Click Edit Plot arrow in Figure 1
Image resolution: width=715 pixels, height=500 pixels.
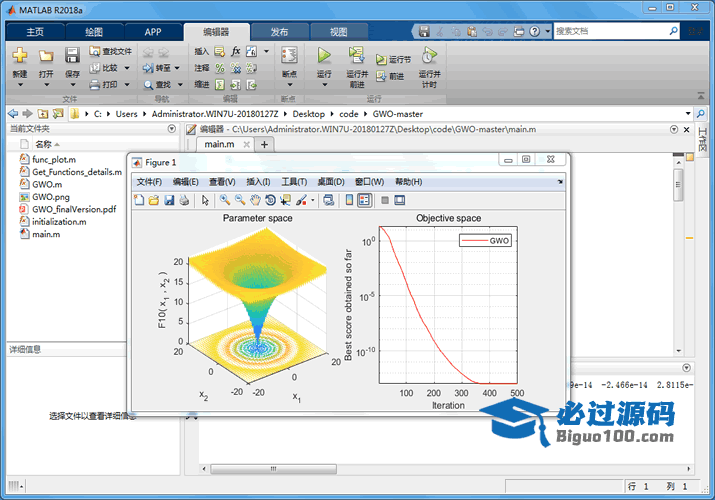(205, 200)
